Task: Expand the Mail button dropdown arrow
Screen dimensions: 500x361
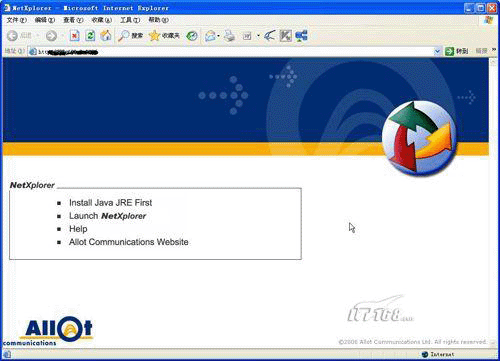Action: click(x=218, y=36)
